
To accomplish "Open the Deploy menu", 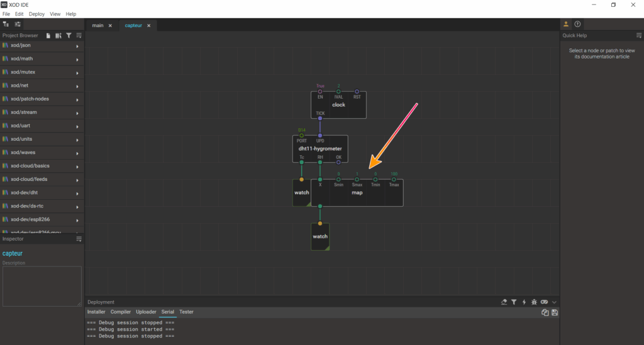I will click(36, 14).
